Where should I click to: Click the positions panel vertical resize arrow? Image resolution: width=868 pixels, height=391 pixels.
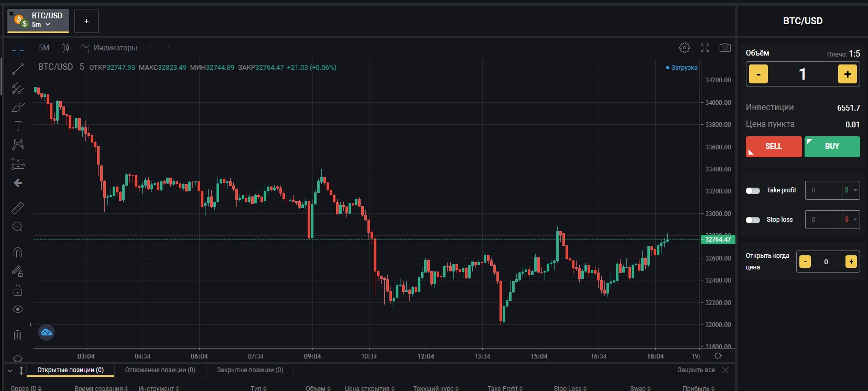pos(21,371)
